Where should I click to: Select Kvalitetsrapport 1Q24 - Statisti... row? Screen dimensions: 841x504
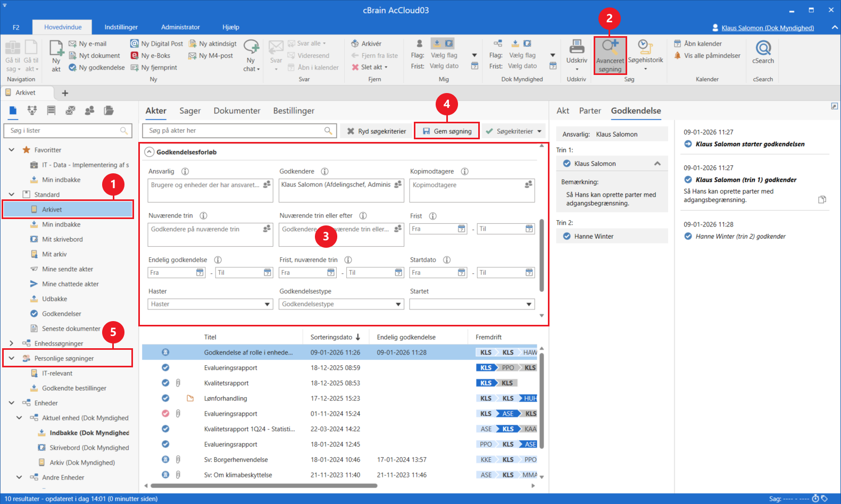(x=339, y=429)
